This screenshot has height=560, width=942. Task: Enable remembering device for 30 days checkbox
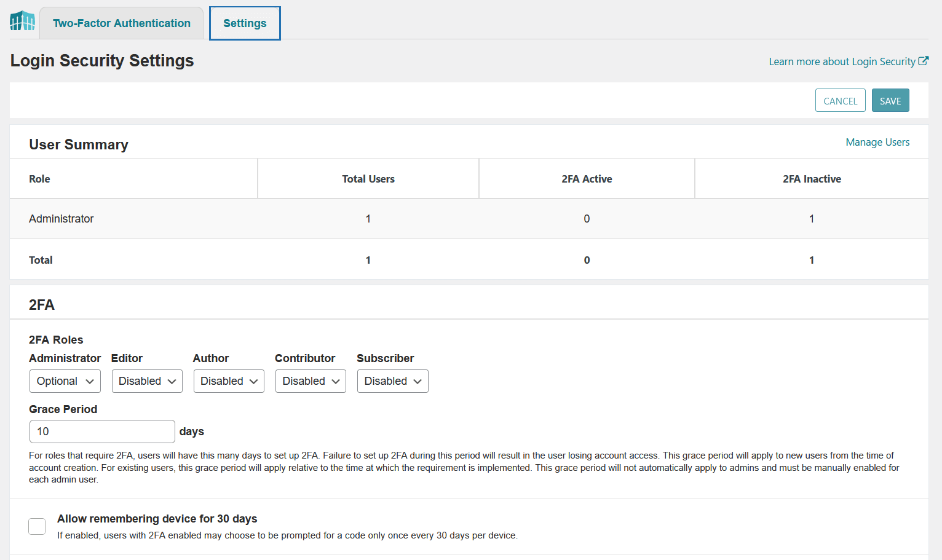pyautogui.click(x=37, y=526)
